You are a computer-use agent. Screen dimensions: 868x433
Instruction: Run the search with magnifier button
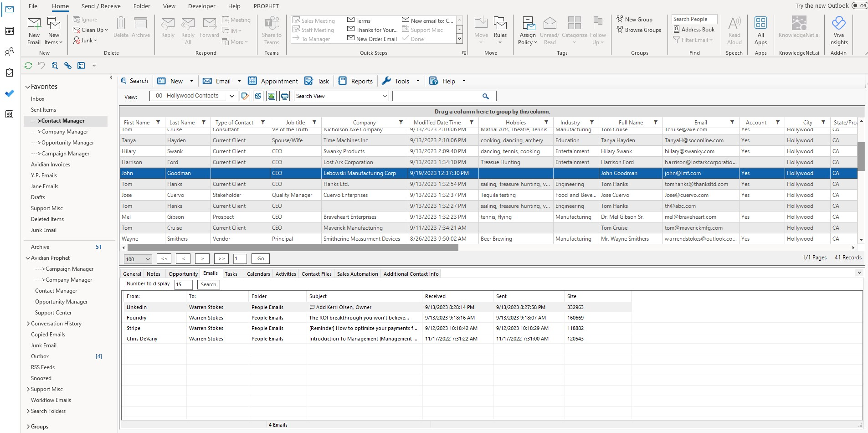point(486,96)
